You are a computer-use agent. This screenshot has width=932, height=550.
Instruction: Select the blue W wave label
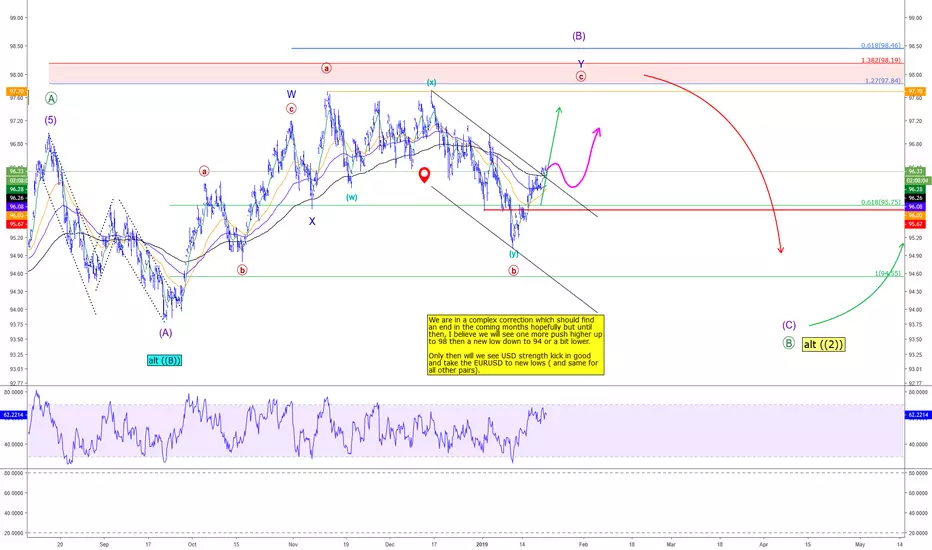click(x=291, y=94)
